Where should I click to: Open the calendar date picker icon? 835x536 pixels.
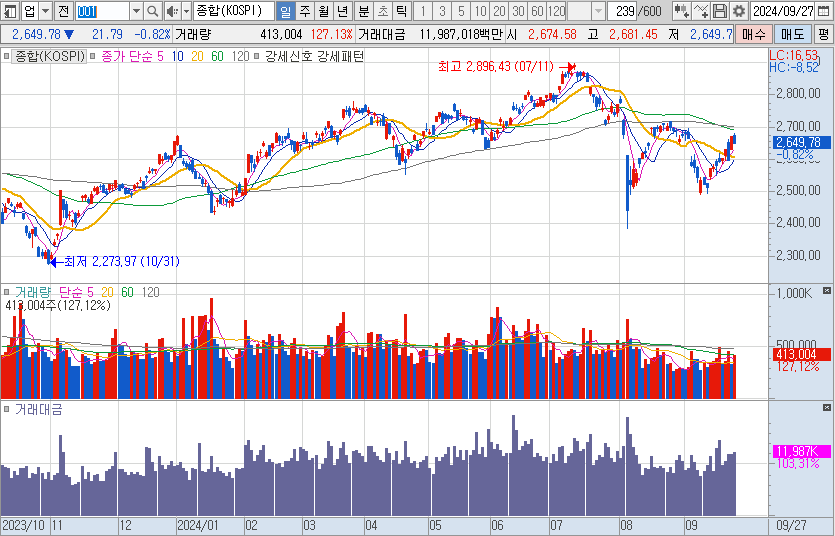pos(823,11)
